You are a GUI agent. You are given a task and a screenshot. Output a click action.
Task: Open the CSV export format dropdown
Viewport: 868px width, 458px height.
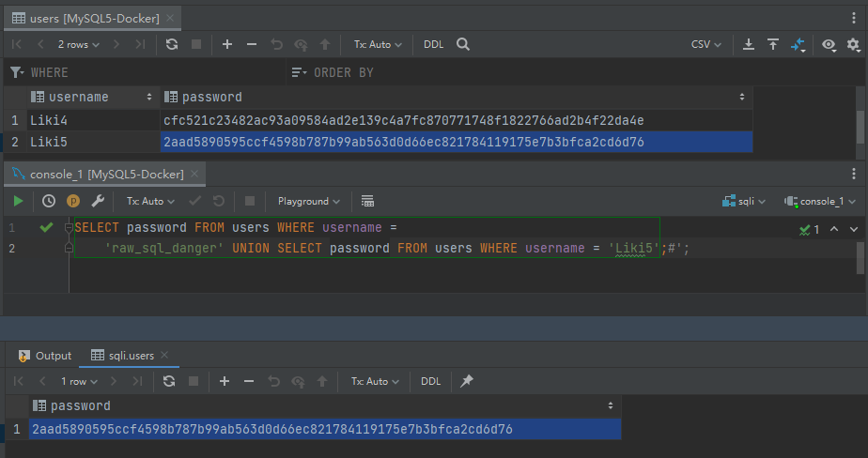pos(706,44)
